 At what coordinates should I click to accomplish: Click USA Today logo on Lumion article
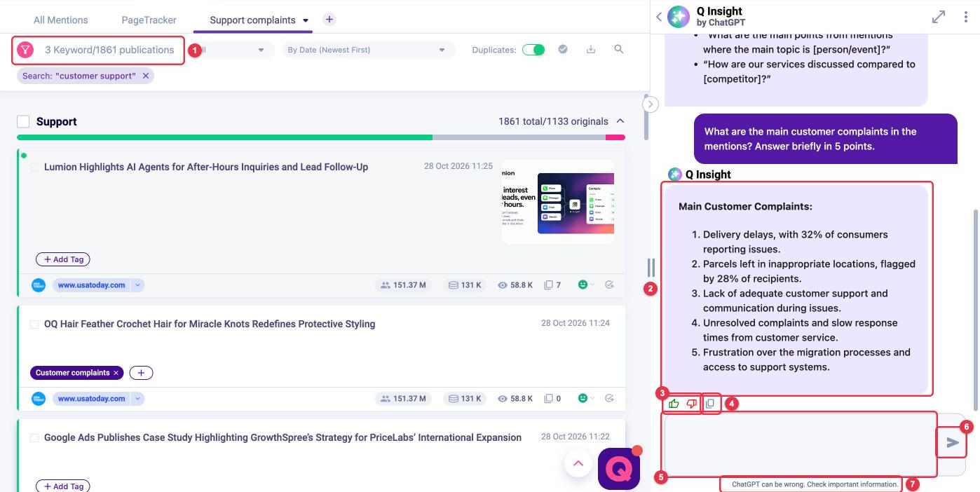click(39, 285)
